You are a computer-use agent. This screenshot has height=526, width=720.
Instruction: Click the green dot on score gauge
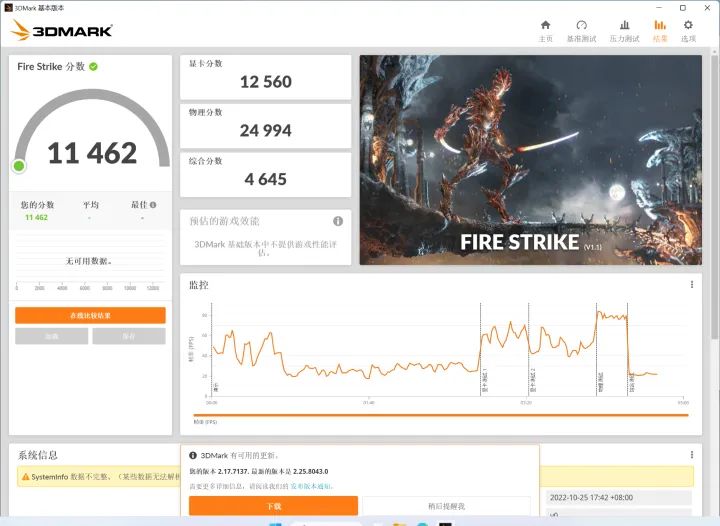pyautogui.click(x=19, y=166)
